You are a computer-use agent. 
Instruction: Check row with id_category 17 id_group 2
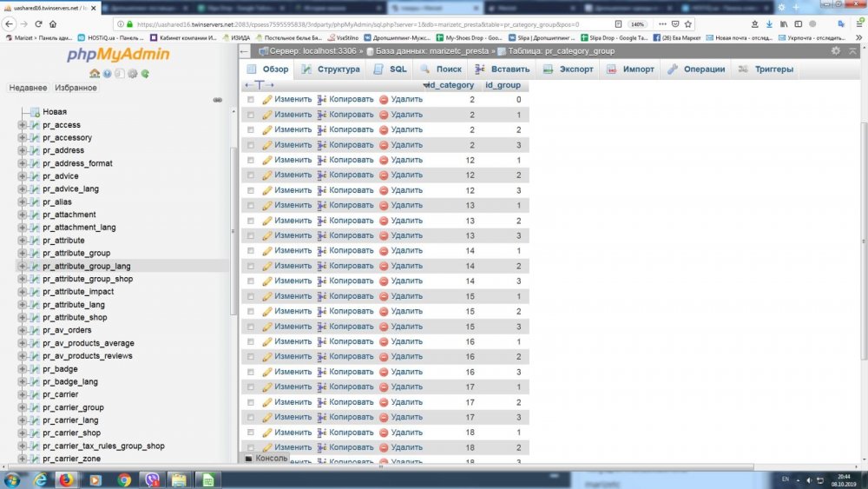251,403
